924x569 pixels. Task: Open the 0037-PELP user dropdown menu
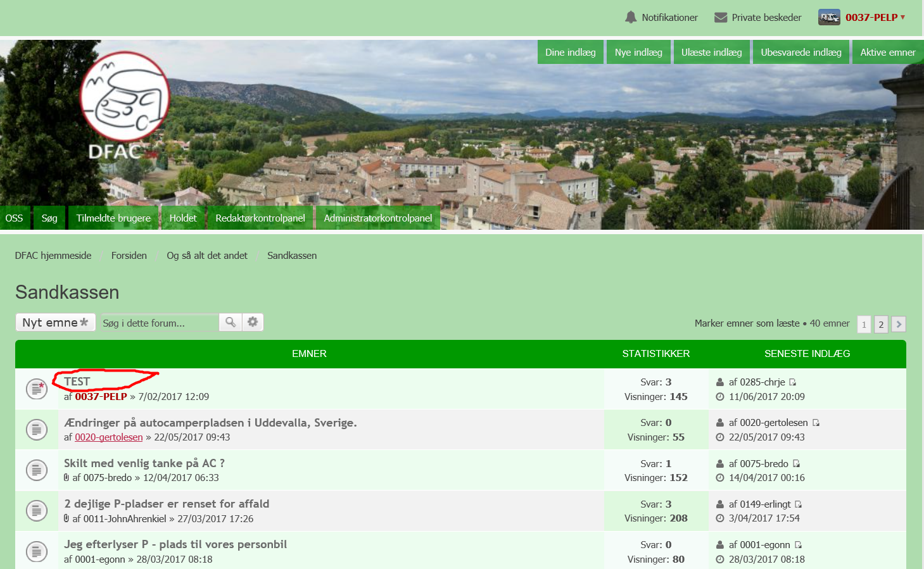(875, 17)
